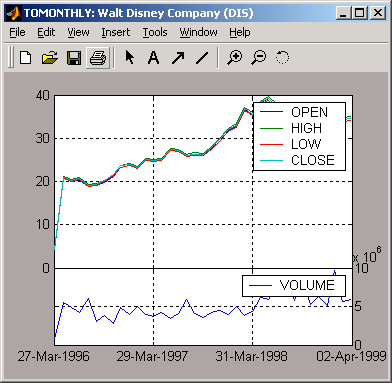Viewport: 392px width, 383px height.
Task: Click the 27-Mar-1996 date label
Action: 53,356
